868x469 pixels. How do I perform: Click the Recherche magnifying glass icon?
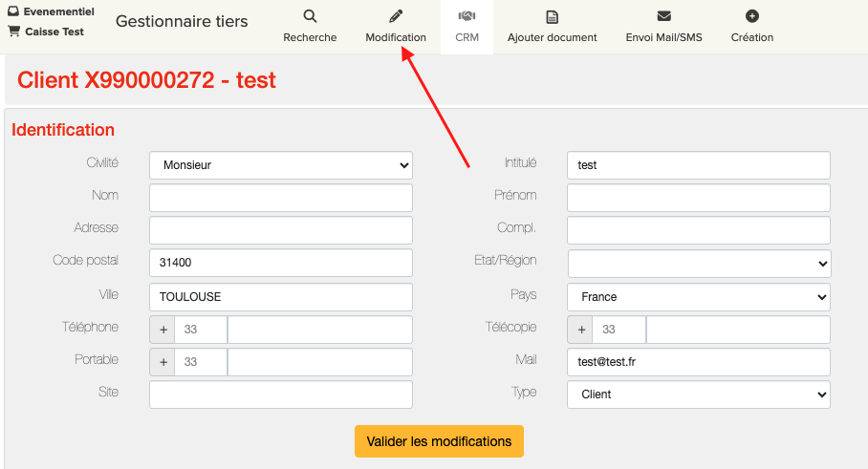(x=310, y=16)
